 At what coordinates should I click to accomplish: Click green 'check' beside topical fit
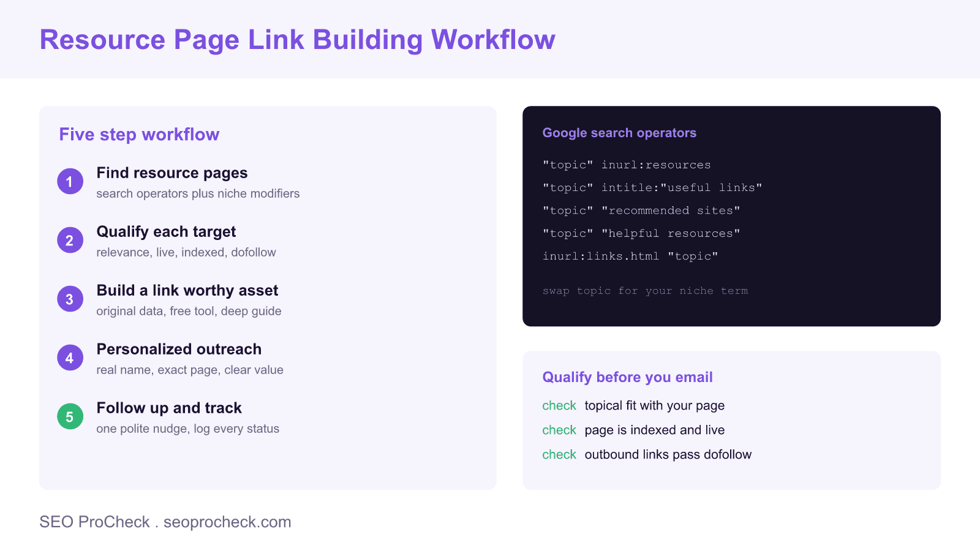[x=559, y=406]
